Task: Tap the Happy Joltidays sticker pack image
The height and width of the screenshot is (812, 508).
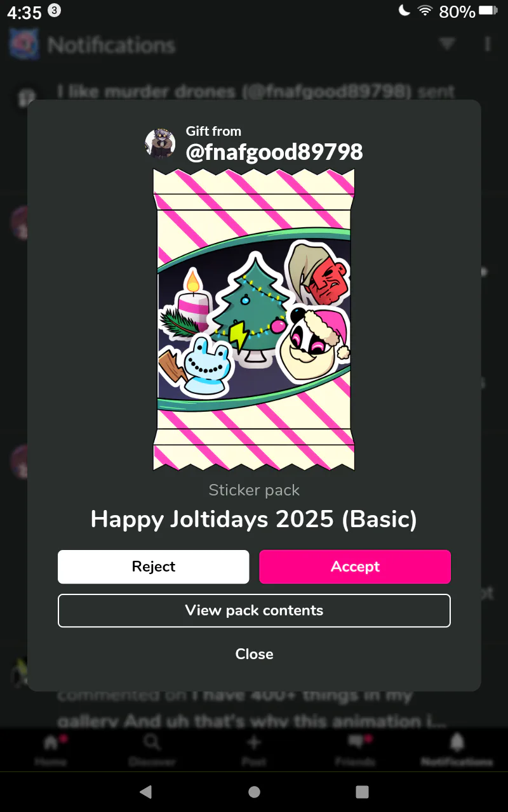Action: 254,319
